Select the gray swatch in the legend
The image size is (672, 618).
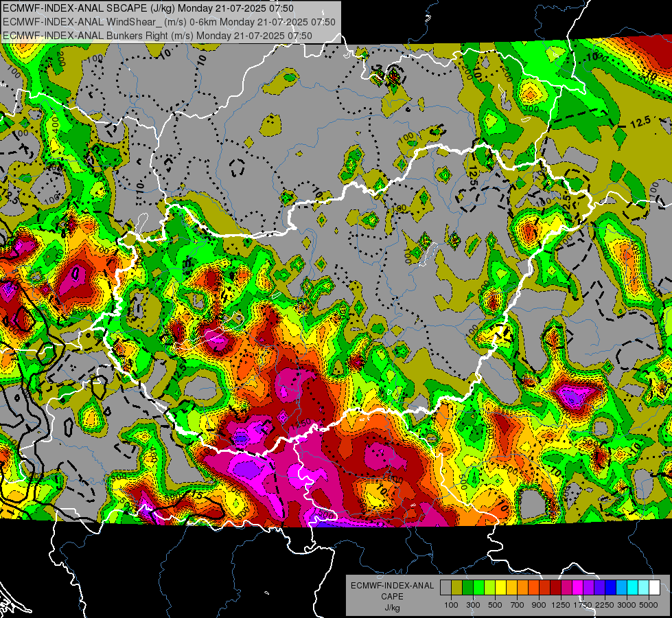(445, 588)
